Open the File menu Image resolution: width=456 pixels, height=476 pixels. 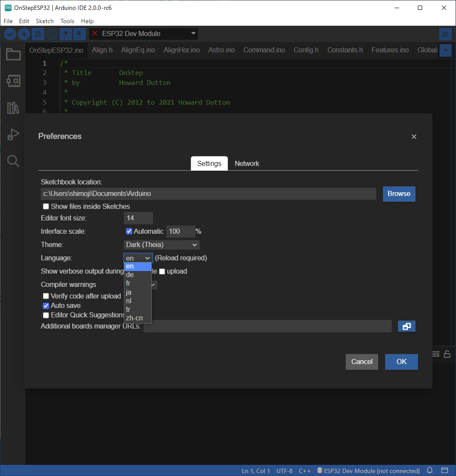[8, 21]
